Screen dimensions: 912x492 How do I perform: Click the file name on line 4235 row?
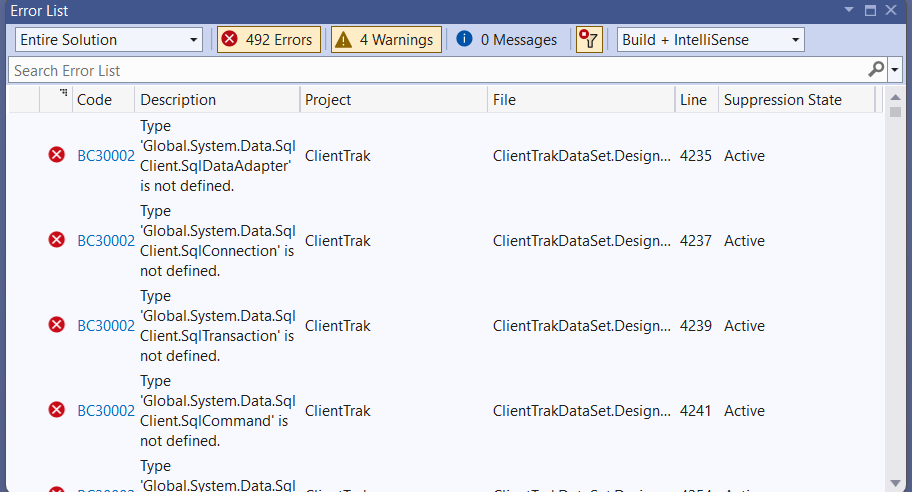point(582,156)
